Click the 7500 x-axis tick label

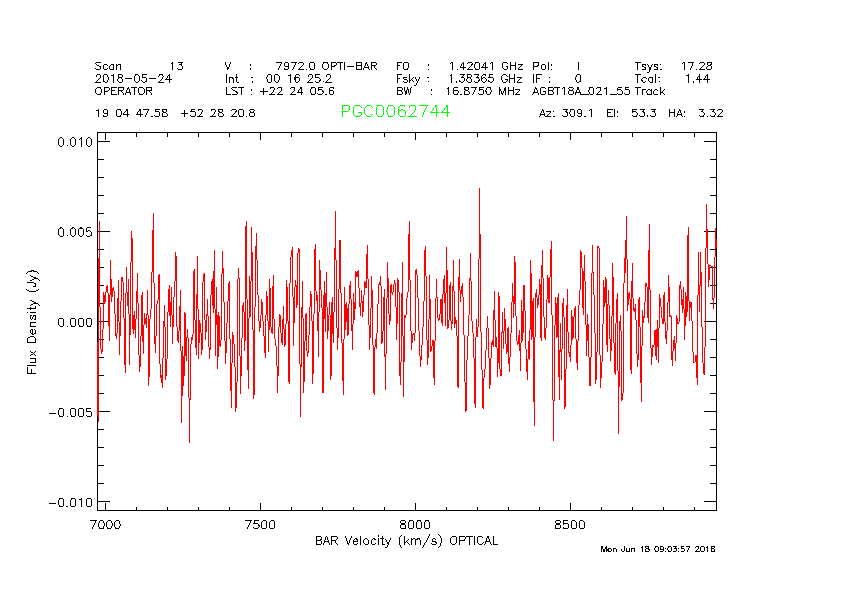260,524
